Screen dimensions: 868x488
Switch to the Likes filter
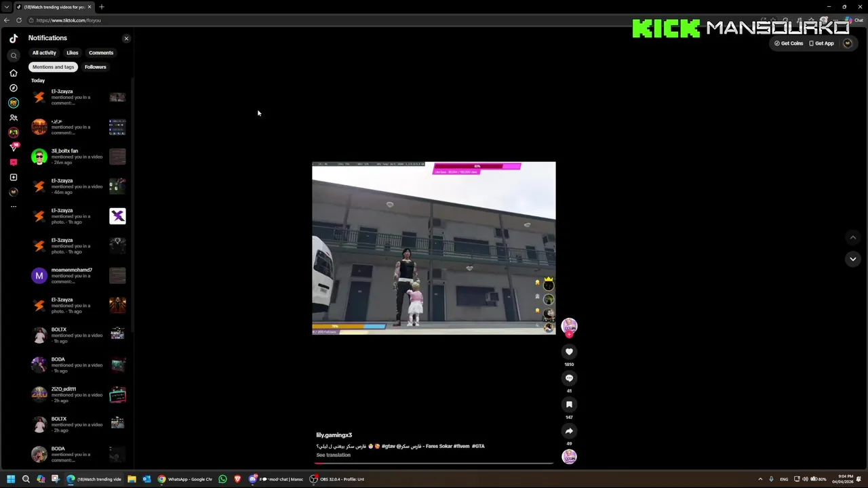73,53
